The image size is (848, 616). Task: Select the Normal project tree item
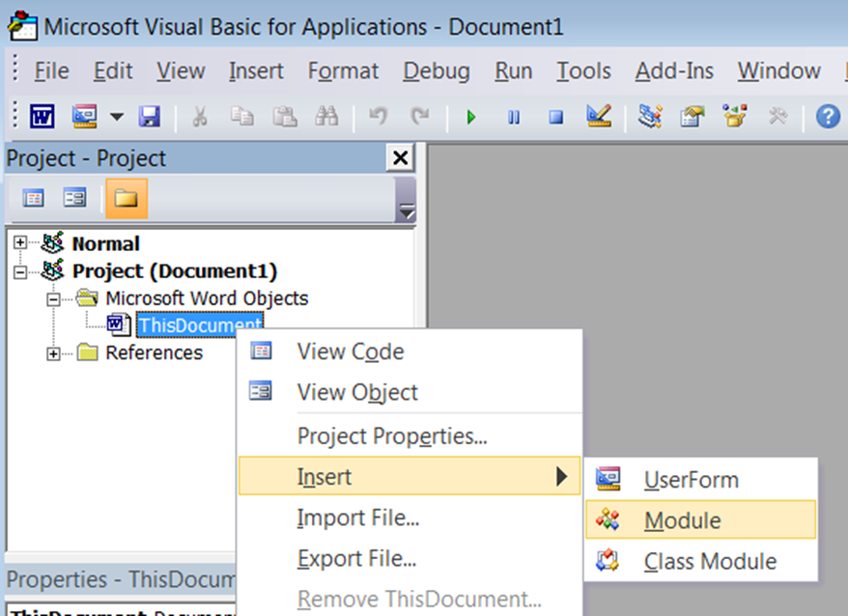click(x=106, y=244)
